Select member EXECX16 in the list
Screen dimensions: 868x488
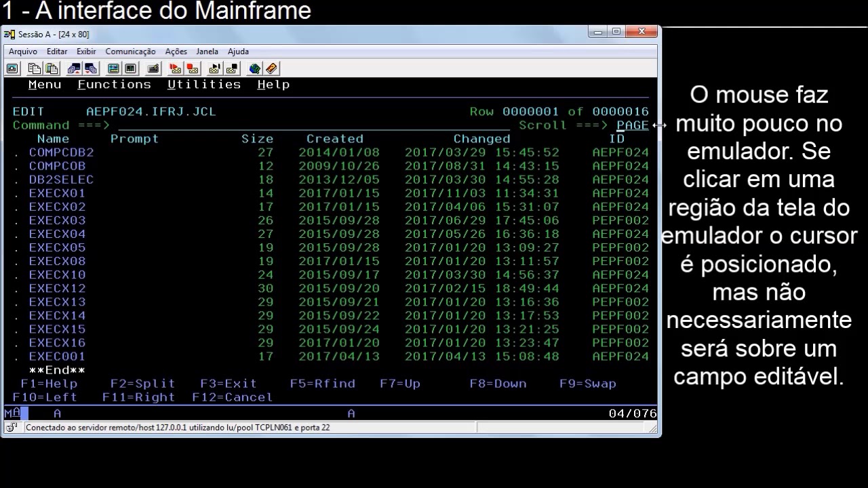(x=57, y=342)
